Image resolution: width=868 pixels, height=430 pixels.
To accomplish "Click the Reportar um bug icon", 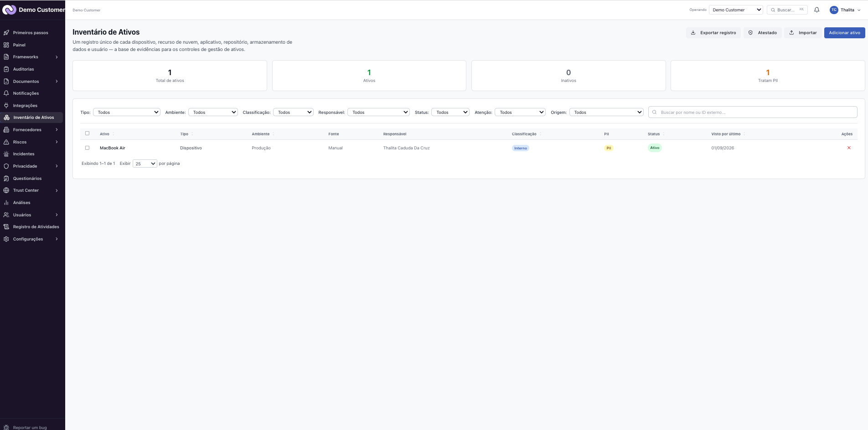I will (x=6, y=427).
